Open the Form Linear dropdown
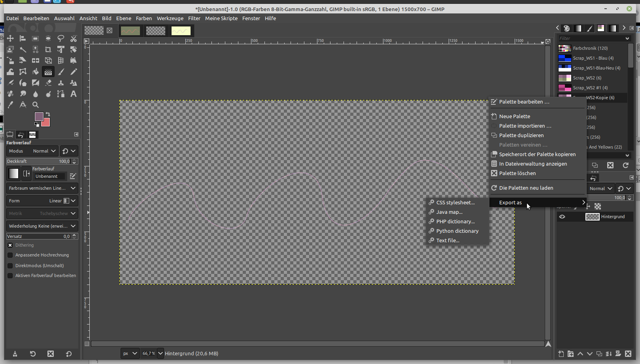This screenshot has width=640, height=364. tap(73, 201)
